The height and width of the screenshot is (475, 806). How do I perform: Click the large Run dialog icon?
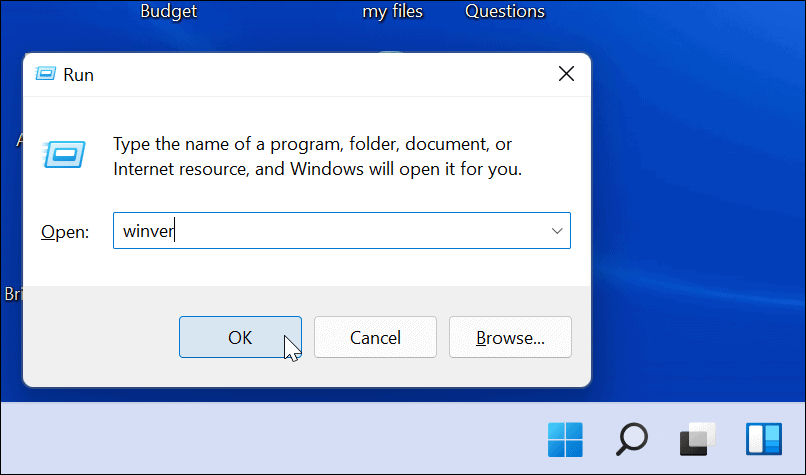coord(65,154)
